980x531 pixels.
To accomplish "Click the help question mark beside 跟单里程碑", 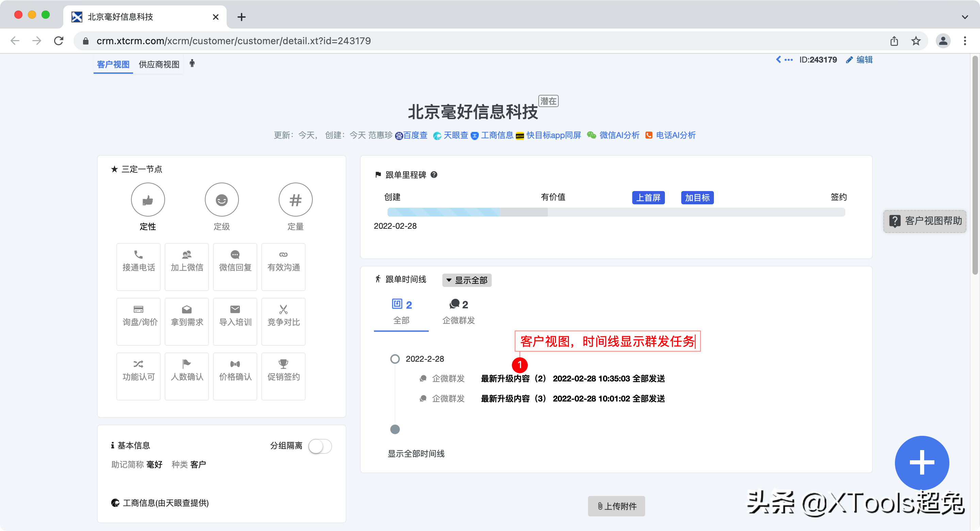I will pyautogui.click(x=434, y=174).
